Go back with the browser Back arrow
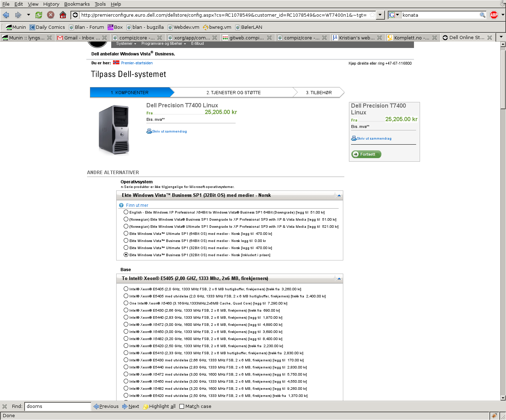506x420 pixels. [6, 15]
